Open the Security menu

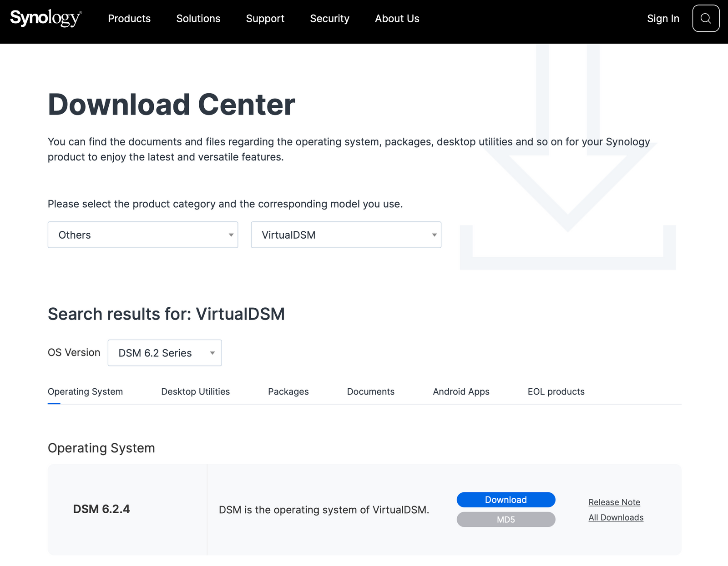[329, 19]
